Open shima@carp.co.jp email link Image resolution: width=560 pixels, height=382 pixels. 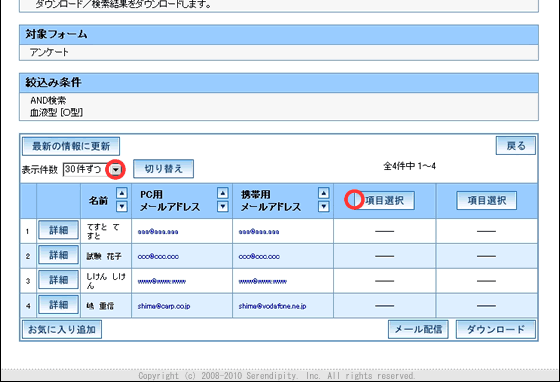point(164,306)
